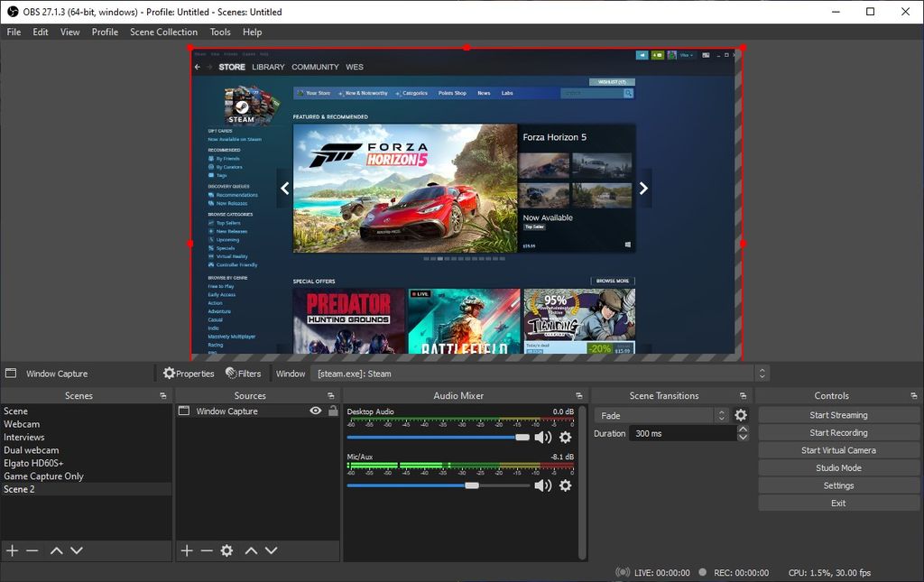This screenshot has width=924, height=582.
Task: Open Desktop Audio advanced settings gear
Action: point(566,437)
